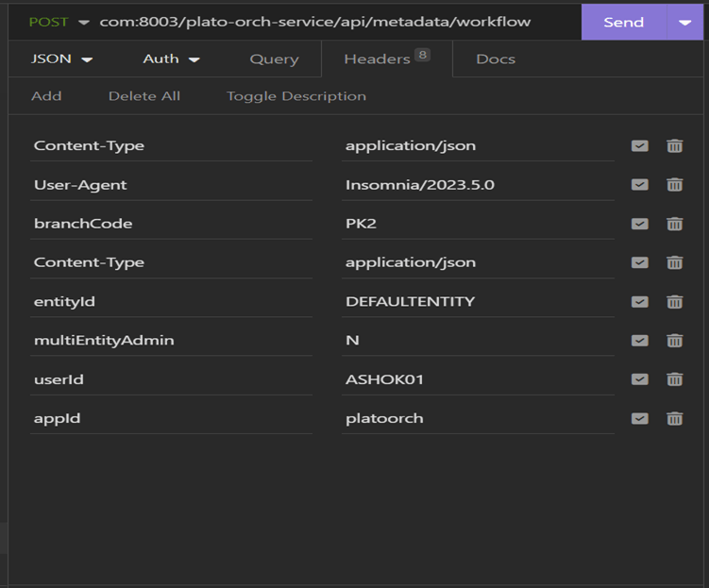Remove the entityId header via trash icon
Screen dimensions: 709x588
pos(674,302)
